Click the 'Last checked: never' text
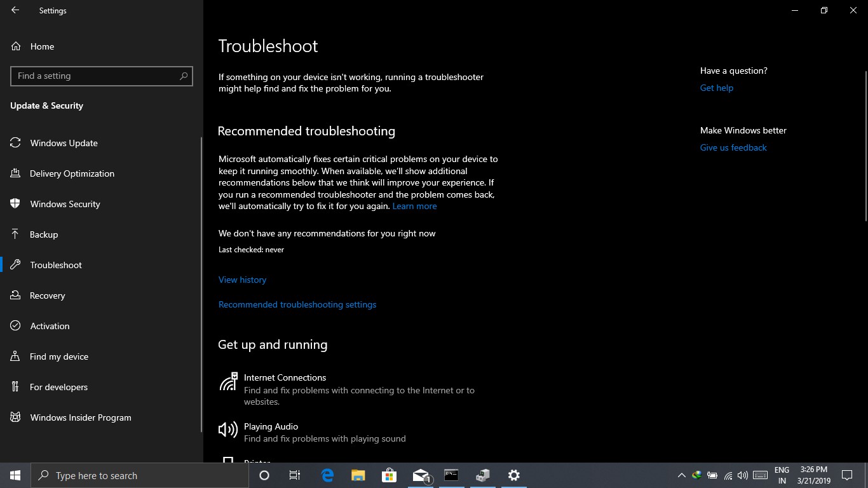Image resolution: width=868 pixels, height=488 pixels. pos(251,250)
